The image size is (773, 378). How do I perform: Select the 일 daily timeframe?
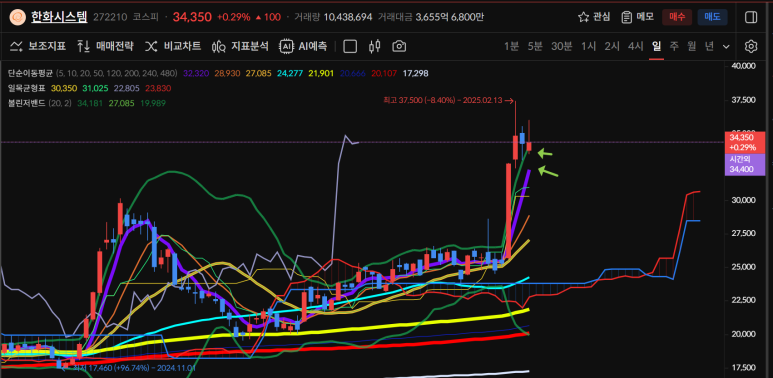point(656,46)
